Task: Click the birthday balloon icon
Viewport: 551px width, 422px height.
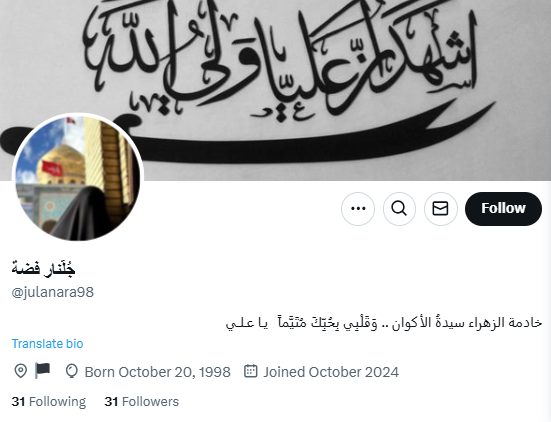Action: tap(71, 371)
